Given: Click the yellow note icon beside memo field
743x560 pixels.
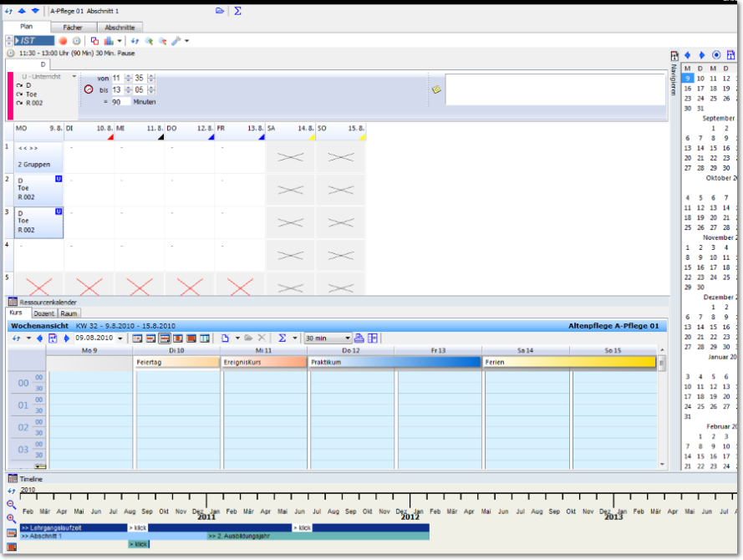Looking at the screenshot, I should 435,89.
